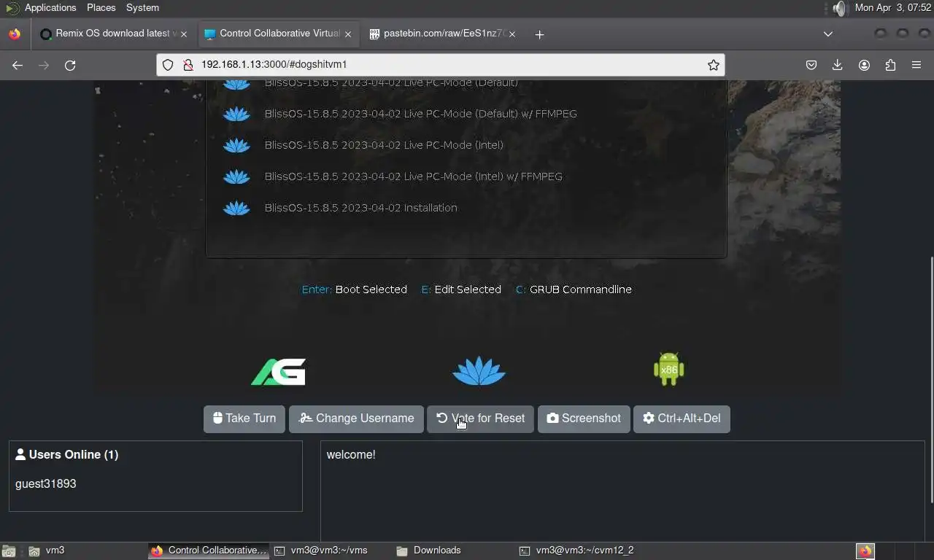
Task: Click the Change Username button
Action: coord(356,419)
